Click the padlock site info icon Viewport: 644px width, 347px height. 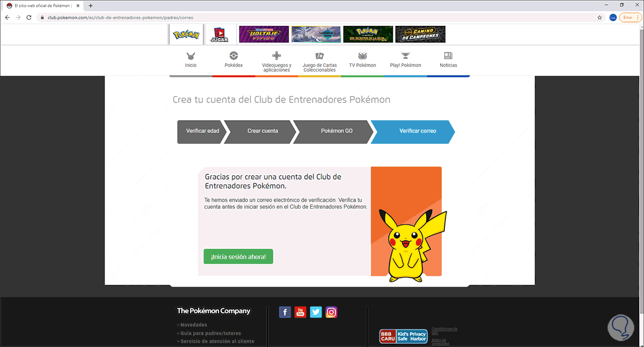pos(43,17)
